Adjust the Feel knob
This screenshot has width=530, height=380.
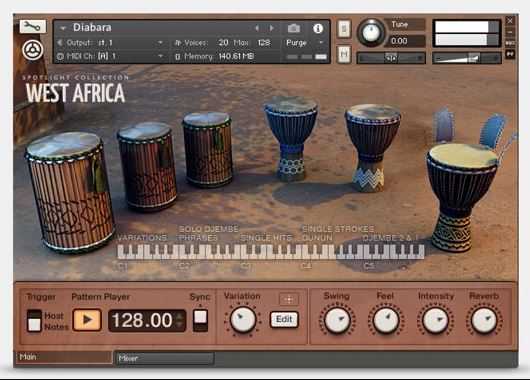pos(386,320)
